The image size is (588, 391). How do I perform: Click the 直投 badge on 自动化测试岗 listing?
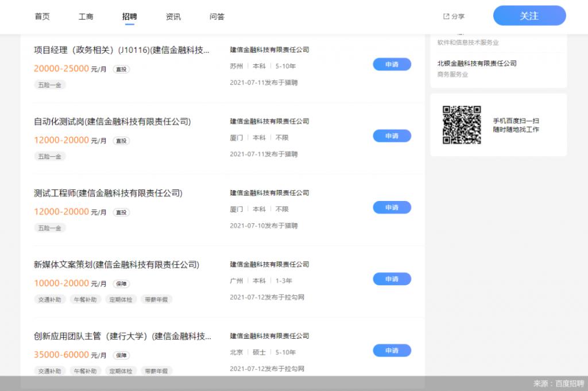[x=121, y=141]
